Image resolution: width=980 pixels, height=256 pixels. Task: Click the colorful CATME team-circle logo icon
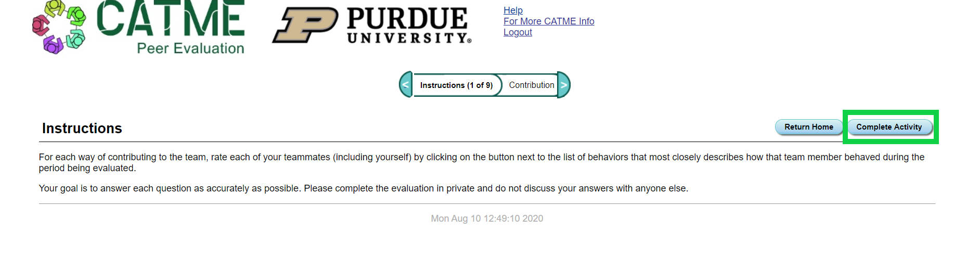click(59, 27)
